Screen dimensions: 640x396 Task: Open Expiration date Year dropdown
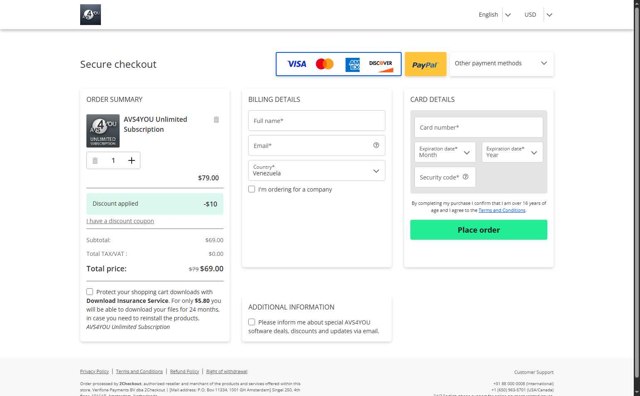[512, 152]
